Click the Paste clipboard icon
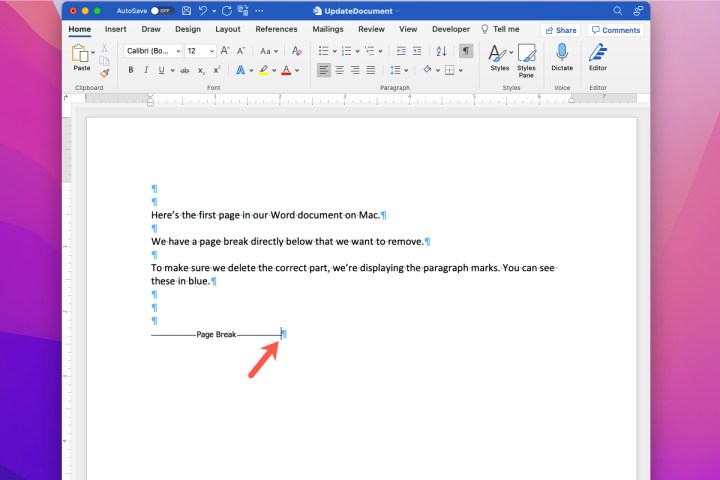720x480 pixels. [81, 55]
